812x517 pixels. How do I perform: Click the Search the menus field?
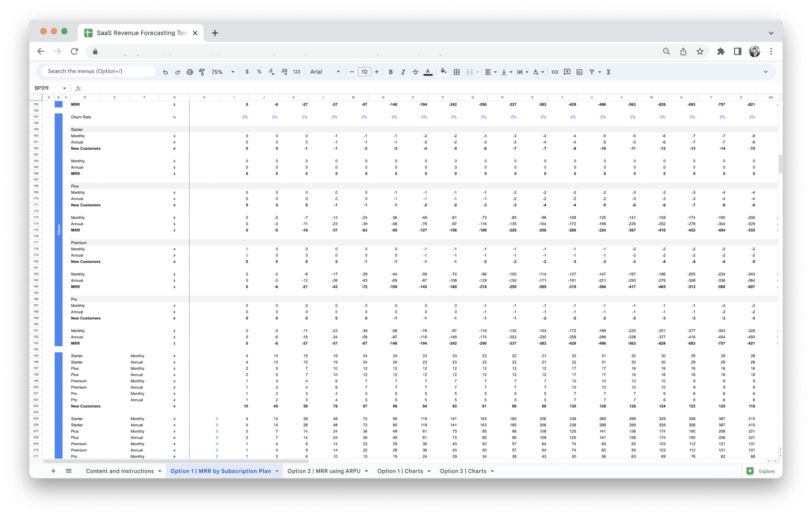(x=97, y=71)
